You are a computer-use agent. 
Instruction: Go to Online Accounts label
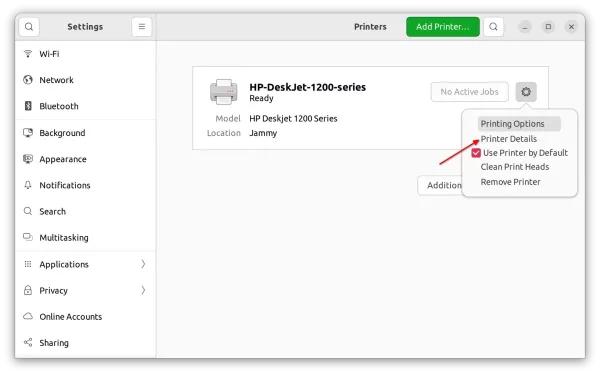(x=71, y=317)
